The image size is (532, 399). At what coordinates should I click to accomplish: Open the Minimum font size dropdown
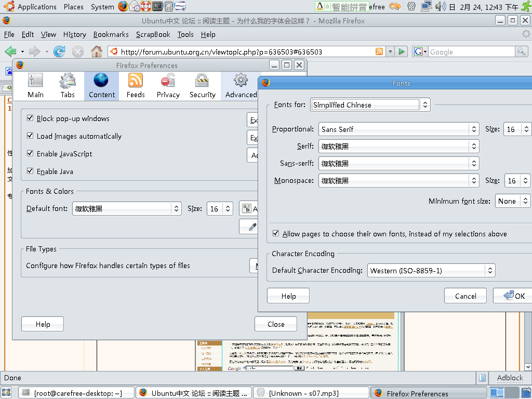[x=513, y=201]
